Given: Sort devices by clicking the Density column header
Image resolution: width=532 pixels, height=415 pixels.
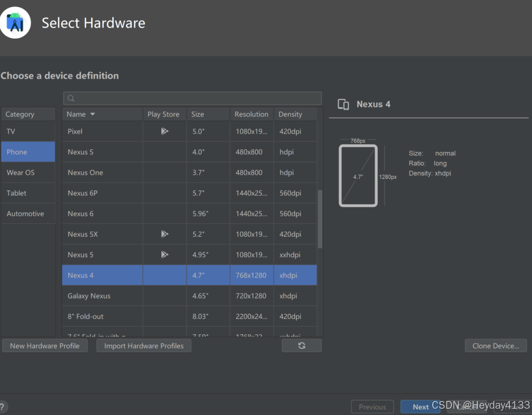Looking at the screenshot, I should (x=289, y=114).
